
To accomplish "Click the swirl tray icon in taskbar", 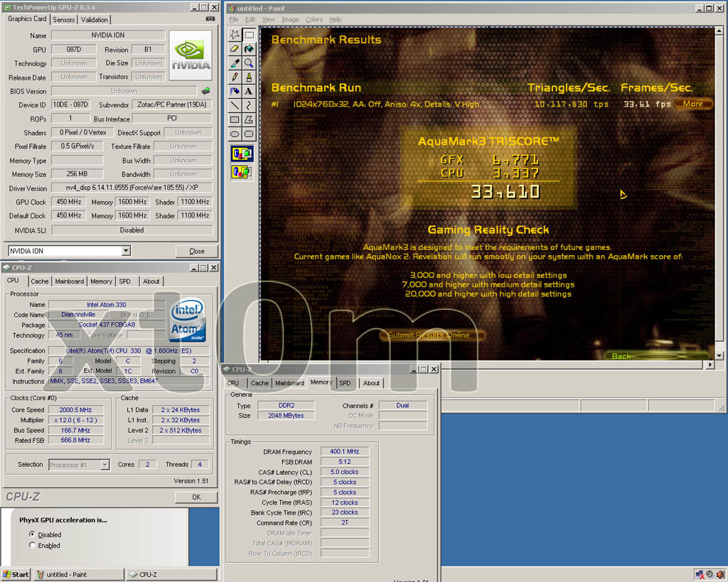I will click(710, 575).
